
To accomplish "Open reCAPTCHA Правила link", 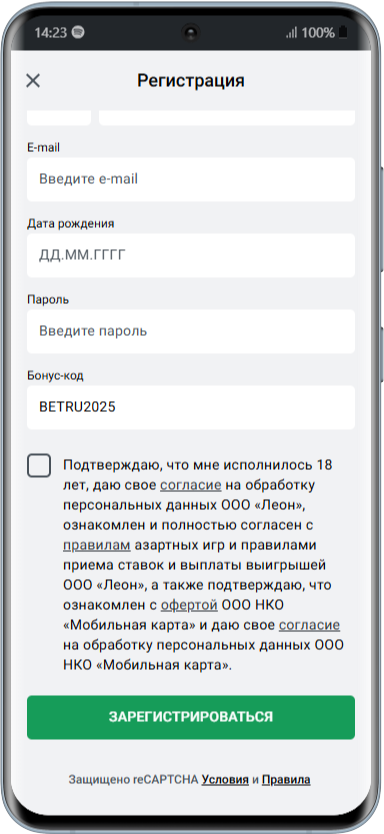I will coord(286,780).
